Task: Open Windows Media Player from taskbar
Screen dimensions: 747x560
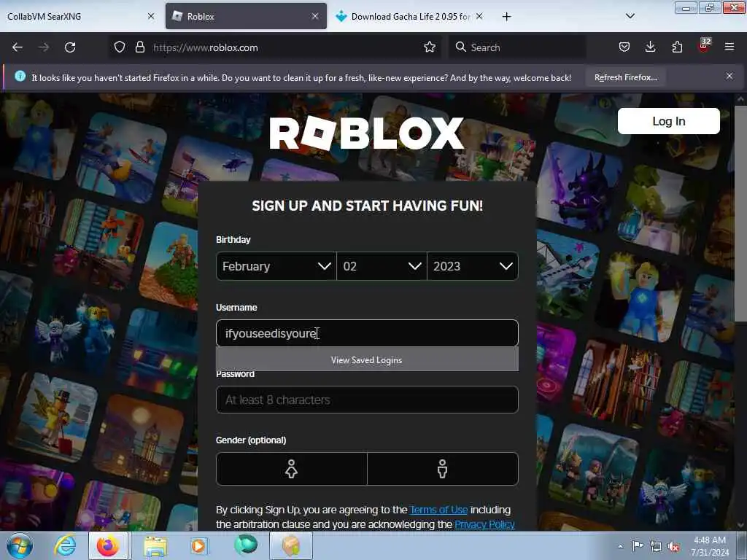Action: [x=199, y=545]
